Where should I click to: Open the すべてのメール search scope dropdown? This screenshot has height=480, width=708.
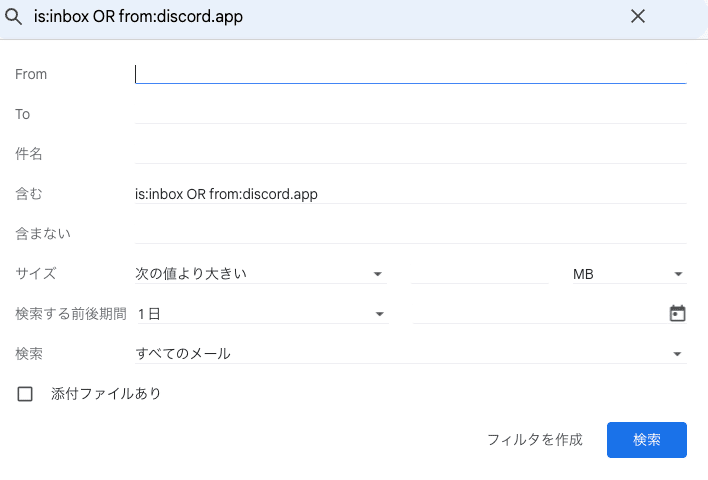(x=411, y=354)
